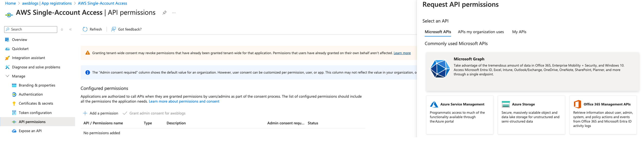Go to awsblogs | App registrations breadcrumb
The width and height of the screenshot is (644, 145).
[47, 3]
